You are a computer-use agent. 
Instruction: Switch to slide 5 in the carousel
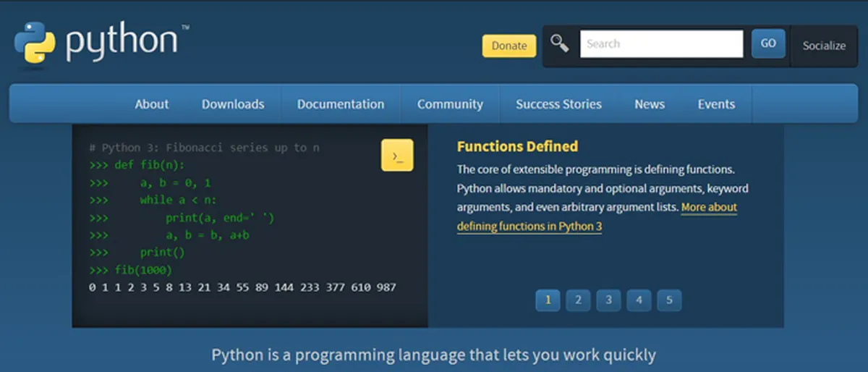(669, 300)
